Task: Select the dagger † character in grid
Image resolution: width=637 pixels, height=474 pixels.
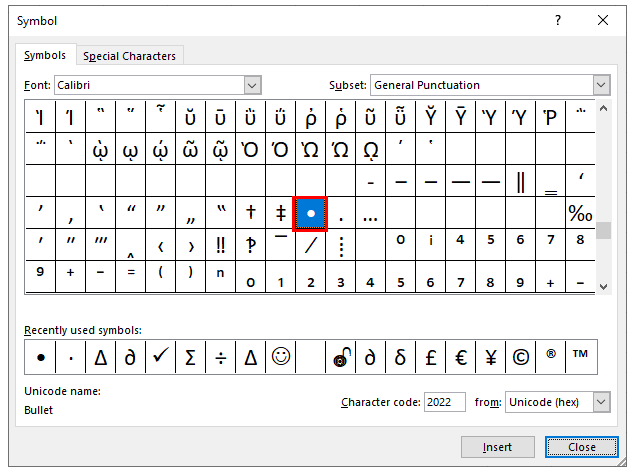Action: pos(250,213)
